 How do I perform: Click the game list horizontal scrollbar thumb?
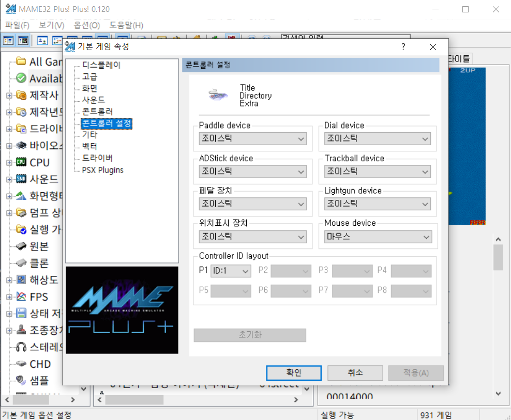[134, 399]
